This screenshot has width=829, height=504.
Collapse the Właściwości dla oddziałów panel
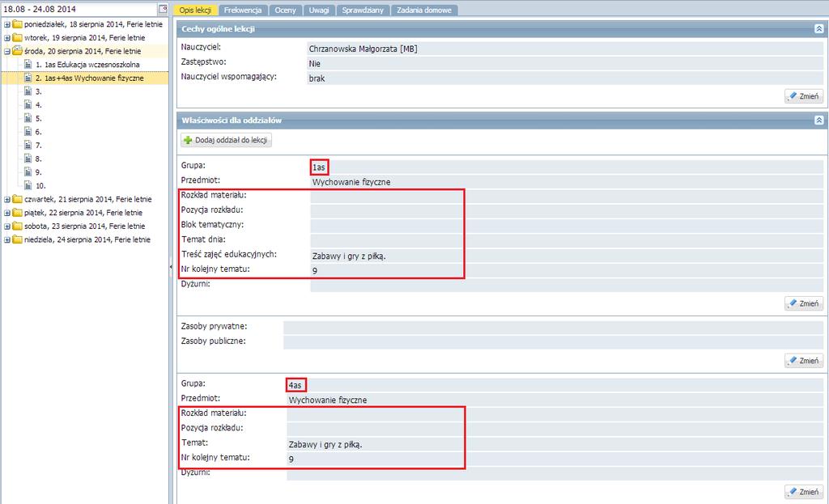click(818, 121)
